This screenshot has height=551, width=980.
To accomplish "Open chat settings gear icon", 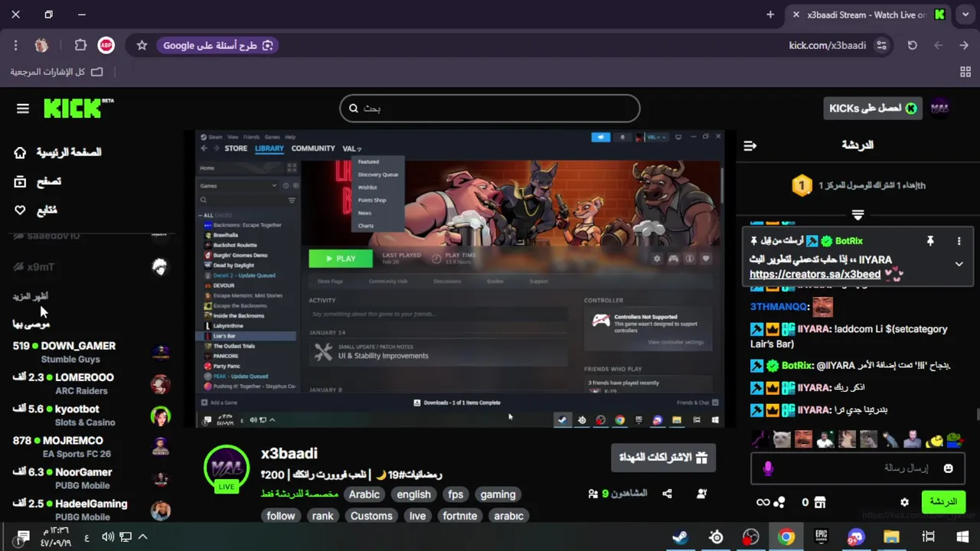I will pyautogui.click(x=904, y=502).
